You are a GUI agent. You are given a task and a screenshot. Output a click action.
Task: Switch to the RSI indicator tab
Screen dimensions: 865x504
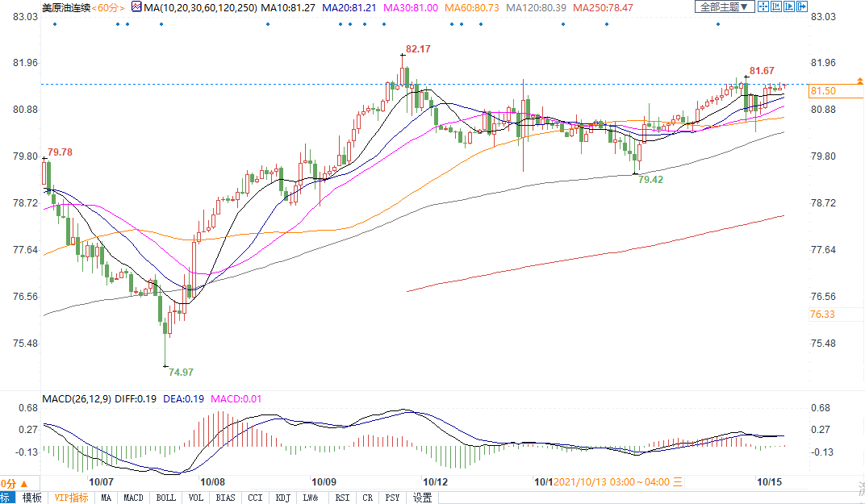click(x=342, y=498)
